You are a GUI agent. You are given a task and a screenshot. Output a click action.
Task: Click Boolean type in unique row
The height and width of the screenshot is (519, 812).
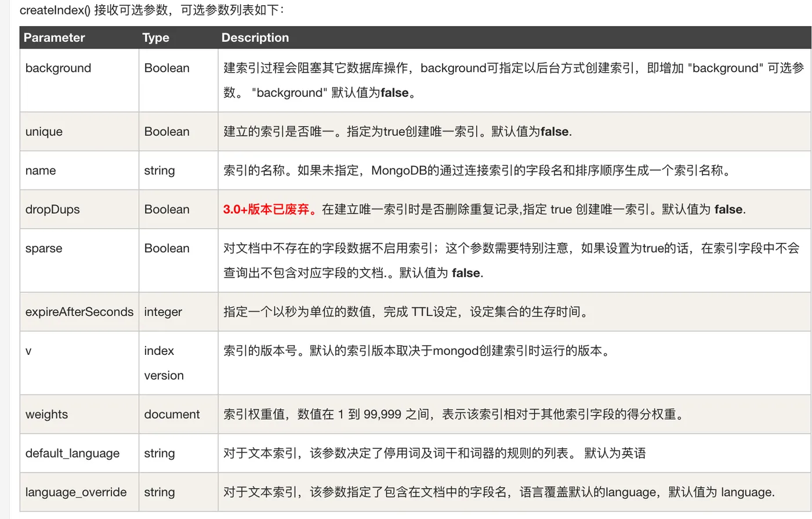[x=166, y=132]
